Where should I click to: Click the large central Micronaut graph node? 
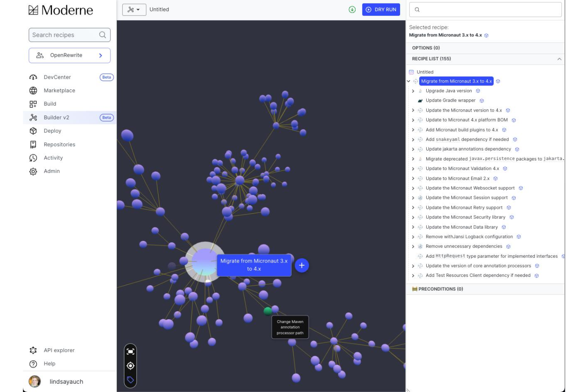coord(204,262)
